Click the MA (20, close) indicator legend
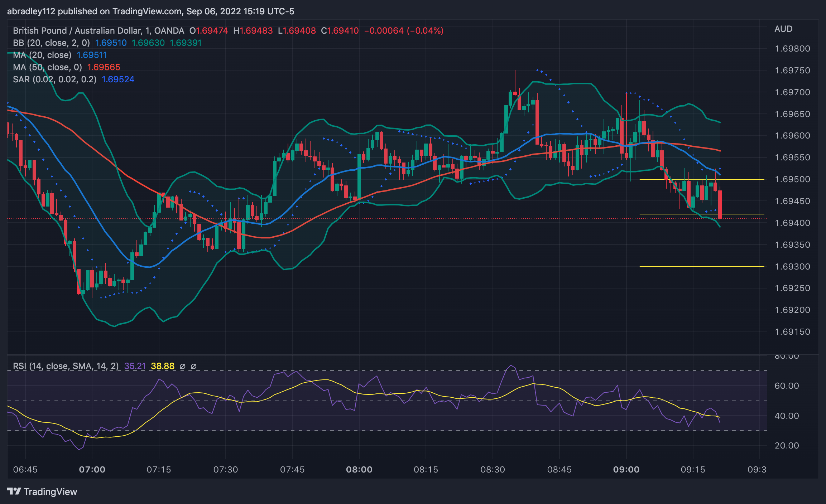 tap(42, 55)
